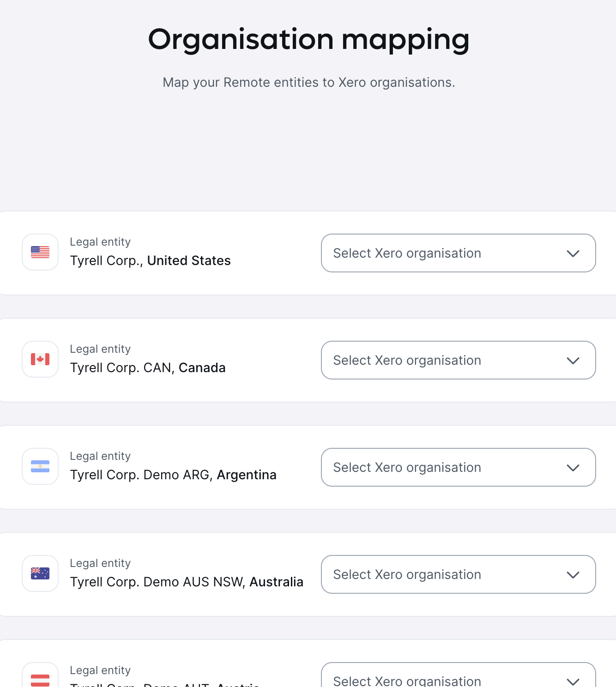Select Tyrell Corp. Demo AUS NSW, Australia text
Image resolution: width=616 pixels, height=687 pixels.
coord(187,582)
